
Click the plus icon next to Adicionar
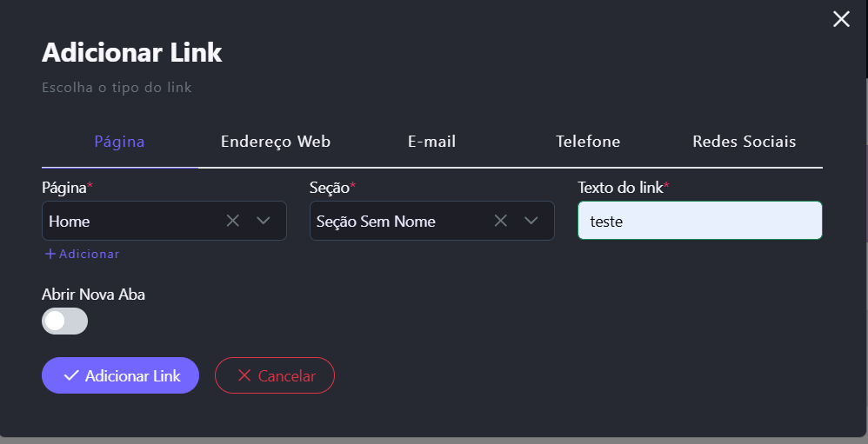coord(50,254)
